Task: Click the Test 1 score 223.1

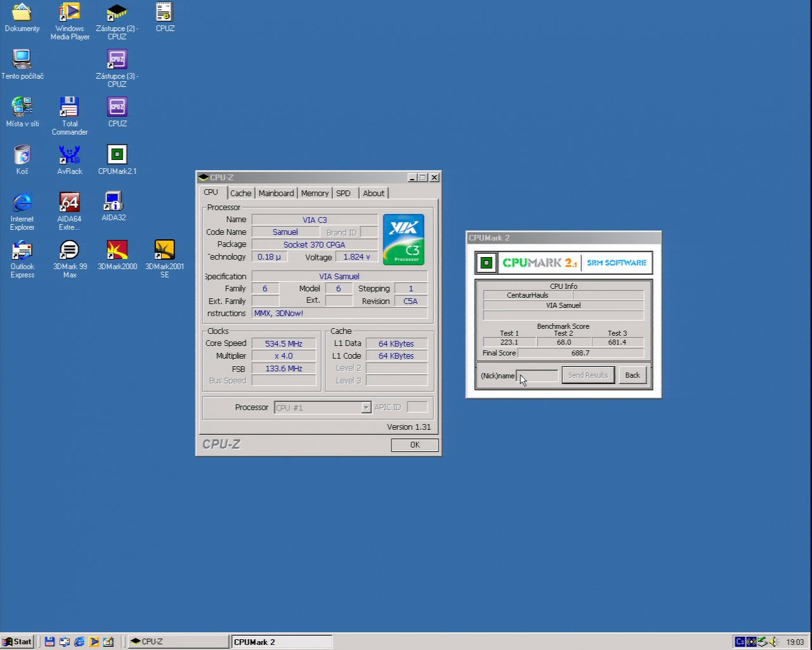Action: [x=509, y=342]
